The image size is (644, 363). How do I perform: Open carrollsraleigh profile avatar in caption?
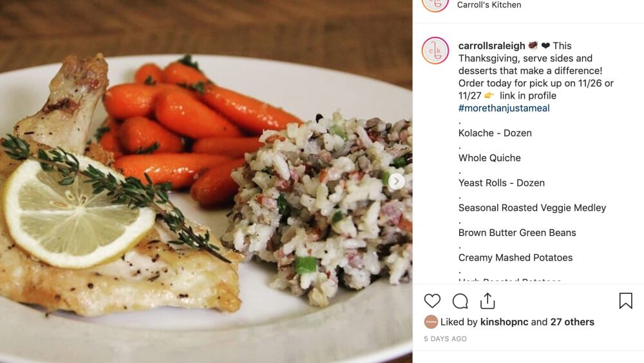(x=435, y=50)
